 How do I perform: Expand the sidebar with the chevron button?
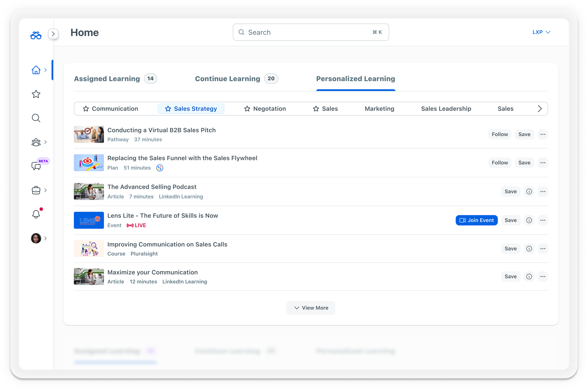click(x=53, y=34)
